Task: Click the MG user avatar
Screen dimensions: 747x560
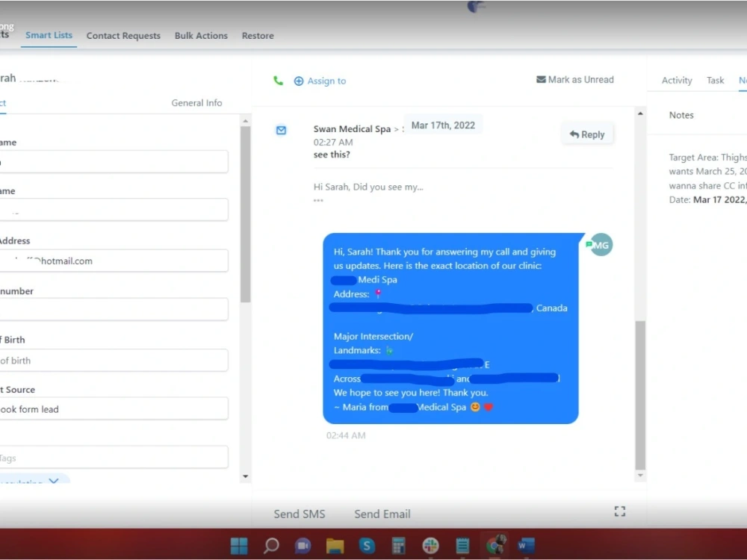Action: click(601, 245)
